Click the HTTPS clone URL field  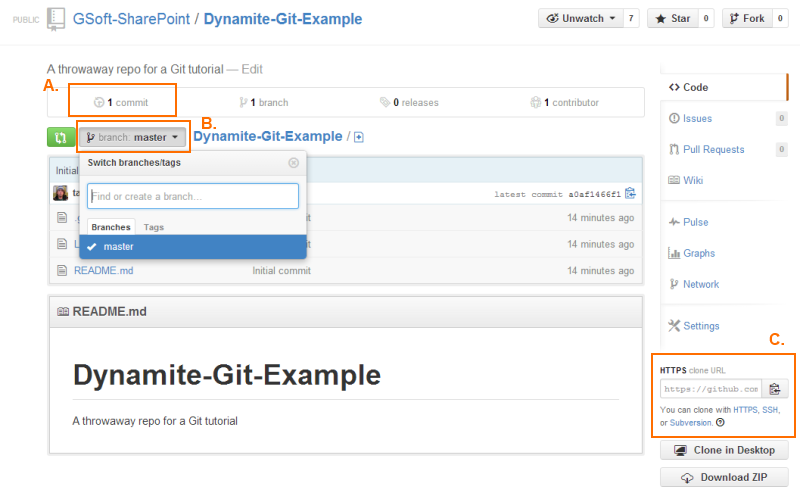coord(711,389)
